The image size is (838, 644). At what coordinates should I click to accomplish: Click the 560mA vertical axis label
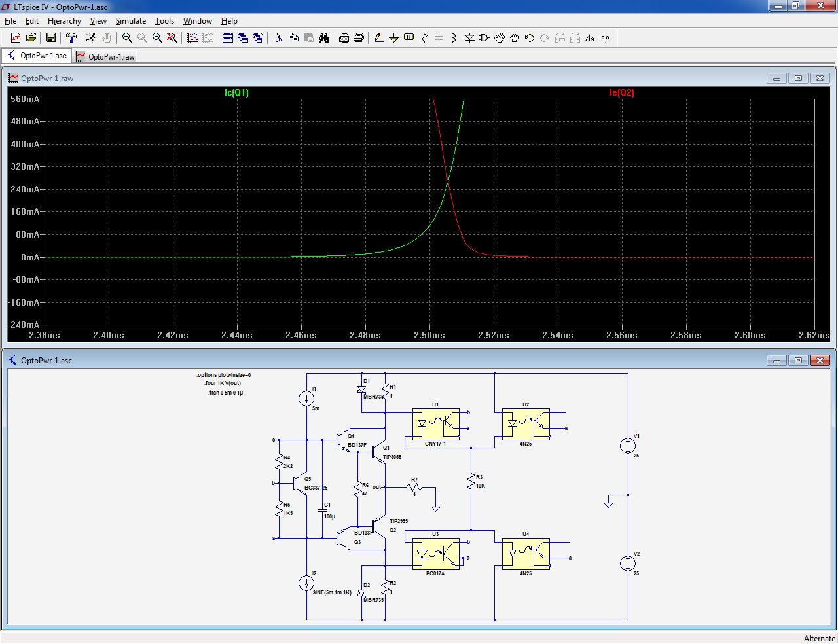pyautogui.click(x=25, y=99)
